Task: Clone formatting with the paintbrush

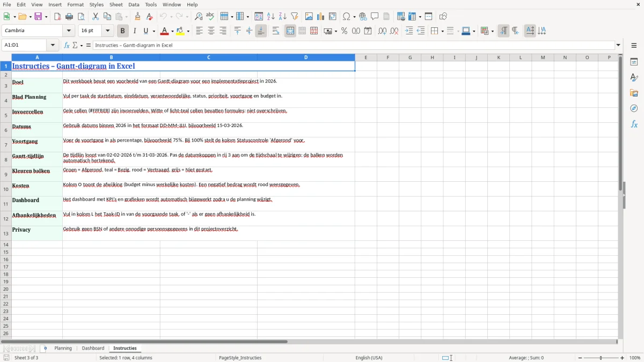Action: pos(137,17)
